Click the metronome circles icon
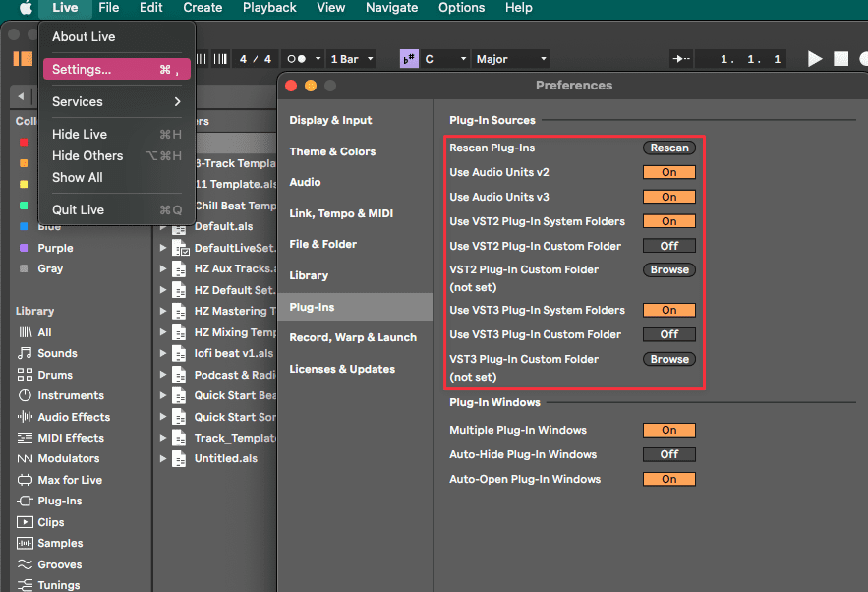 click(296, 59)
